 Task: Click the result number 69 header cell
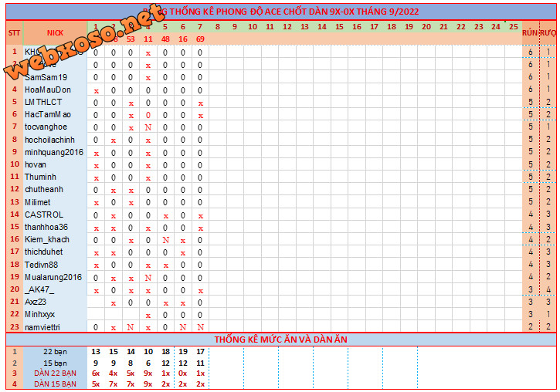tap(200, 39)
